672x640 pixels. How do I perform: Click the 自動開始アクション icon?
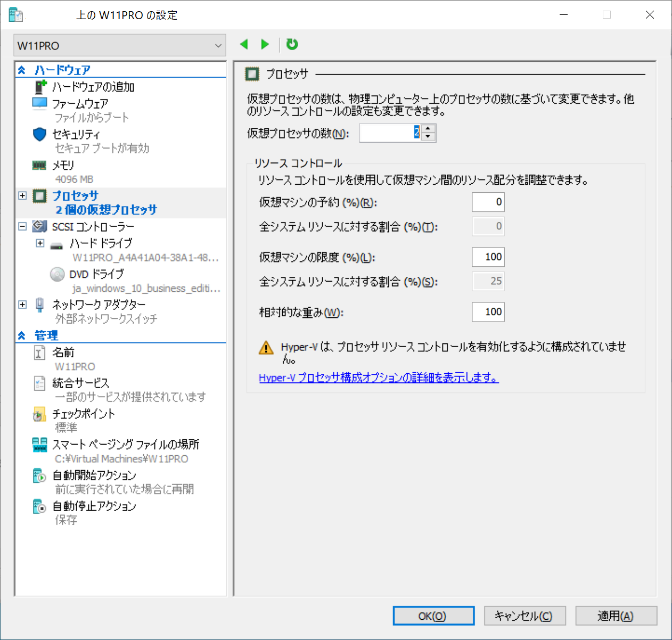coord(40,475)
